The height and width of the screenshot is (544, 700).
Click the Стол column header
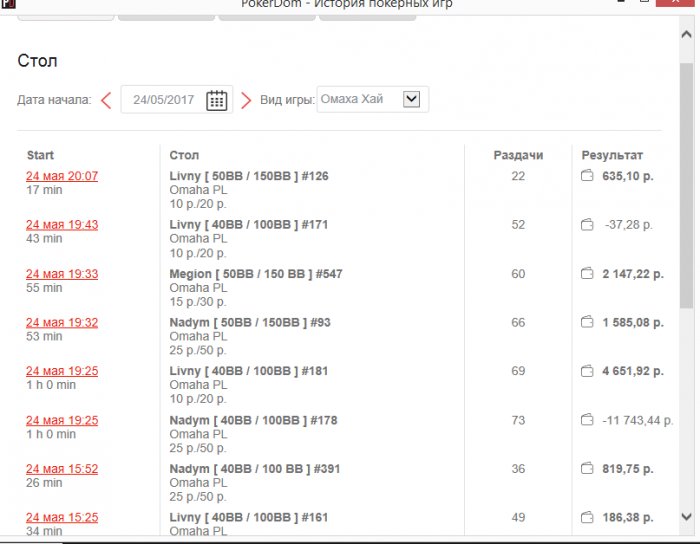point(184,155)
